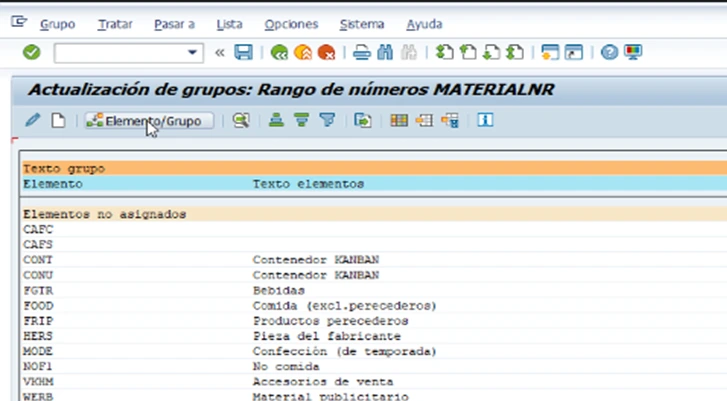Image resolution: width=727 pixels, height=401 pixels.
Task: Save with the floppy disk icon
Action: click(243, 52)
